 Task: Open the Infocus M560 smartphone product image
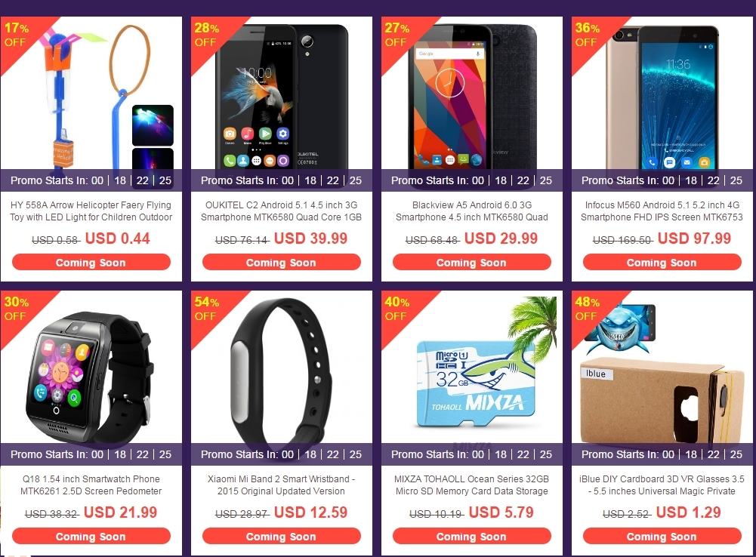pyautogui.click(x=662, y=93)
